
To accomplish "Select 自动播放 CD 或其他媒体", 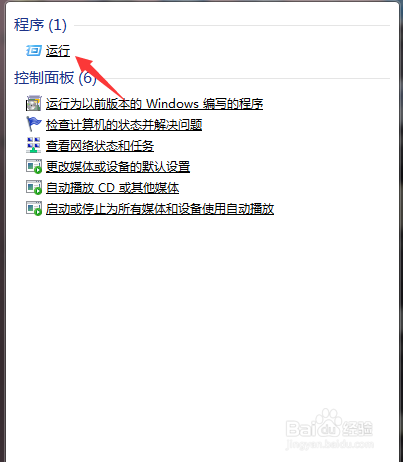I will pos(112,188).
